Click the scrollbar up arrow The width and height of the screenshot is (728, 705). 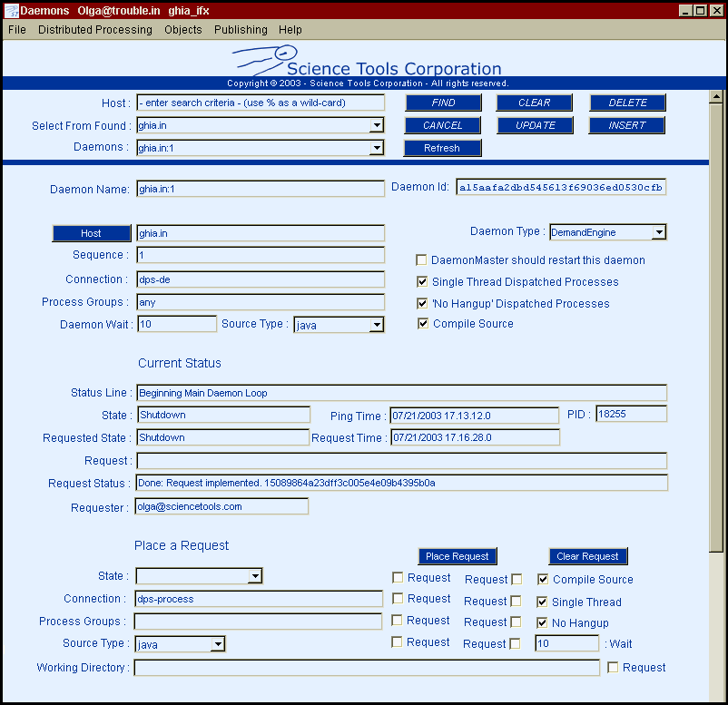click(715, 98)
